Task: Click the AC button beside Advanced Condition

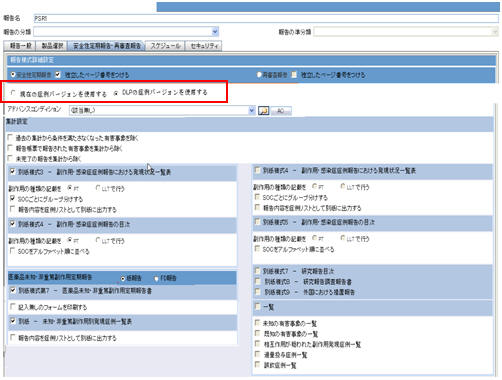Action: [281, 111]
